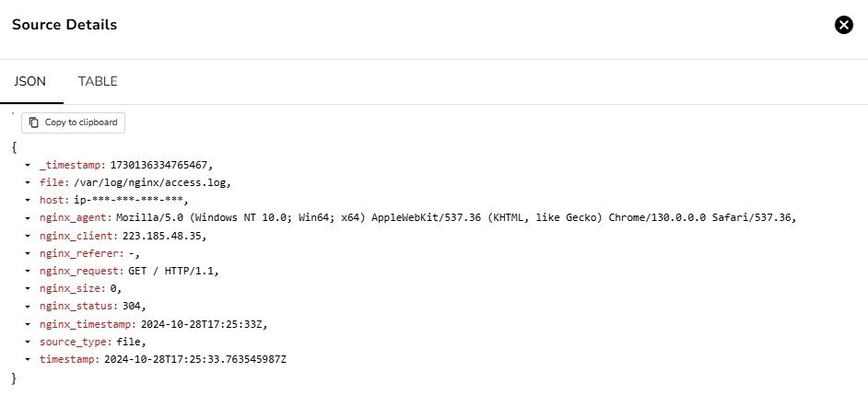Open dropdown arrow beside nginx_request field
This screenshot has width=868, height=407.
[29, 271]
